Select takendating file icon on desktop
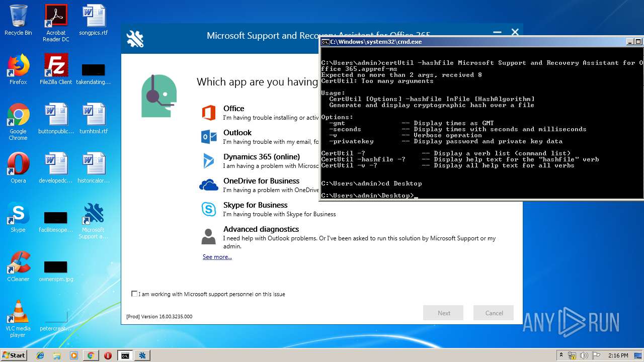 tap(94, 74)
